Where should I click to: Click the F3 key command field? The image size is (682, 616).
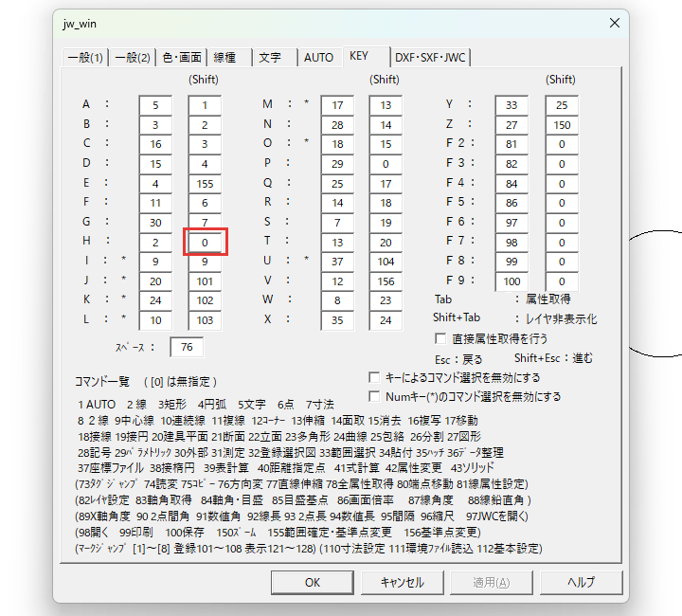pyautogui.click(x=511, y=164)
